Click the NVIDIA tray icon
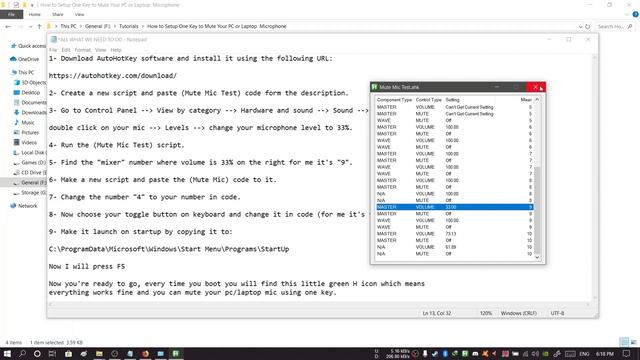Viewport: 640px width, 360px height. point(546,354)
